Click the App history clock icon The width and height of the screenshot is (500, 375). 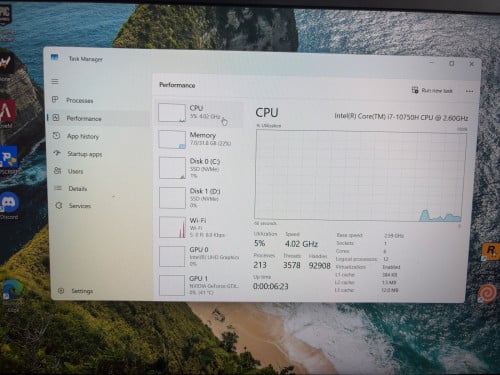[x=57, y=135]
